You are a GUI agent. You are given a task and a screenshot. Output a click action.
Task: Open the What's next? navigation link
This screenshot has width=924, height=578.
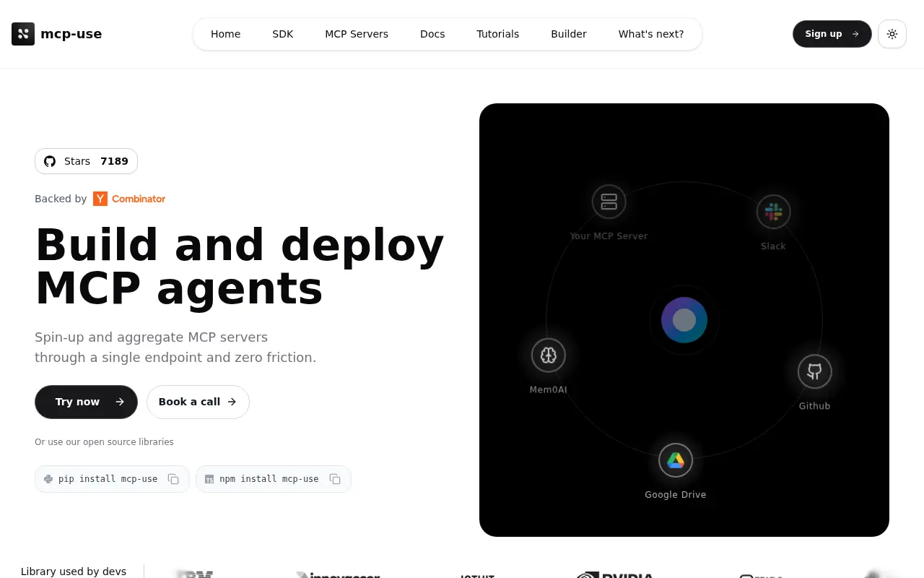point(650,33)
